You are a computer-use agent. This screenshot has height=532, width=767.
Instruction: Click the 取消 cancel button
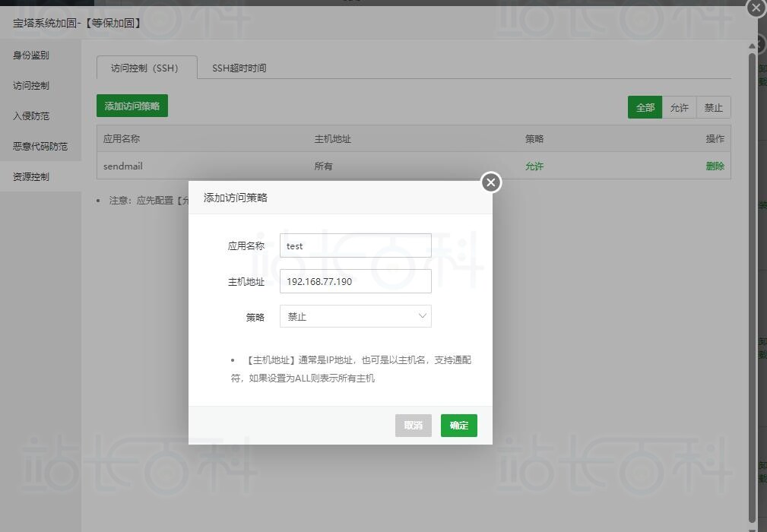pos(413,426)
